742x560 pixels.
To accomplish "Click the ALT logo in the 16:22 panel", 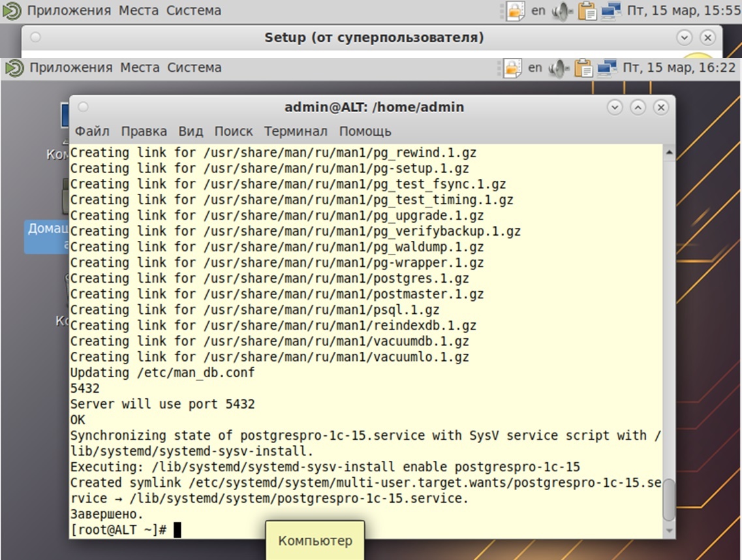I will (x=14, y=68).
